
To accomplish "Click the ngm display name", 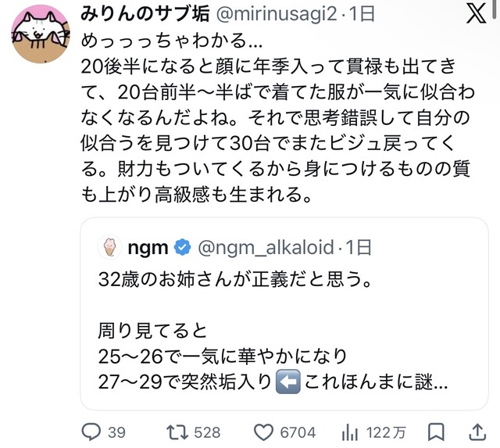I will point(148,249).
